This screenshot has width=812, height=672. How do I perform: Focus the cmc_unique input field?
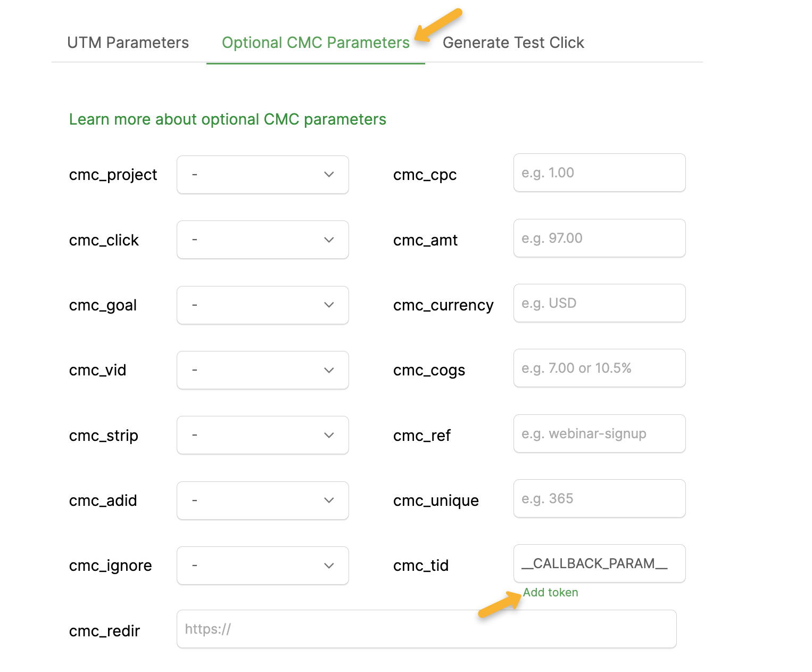tap(599, 498)
